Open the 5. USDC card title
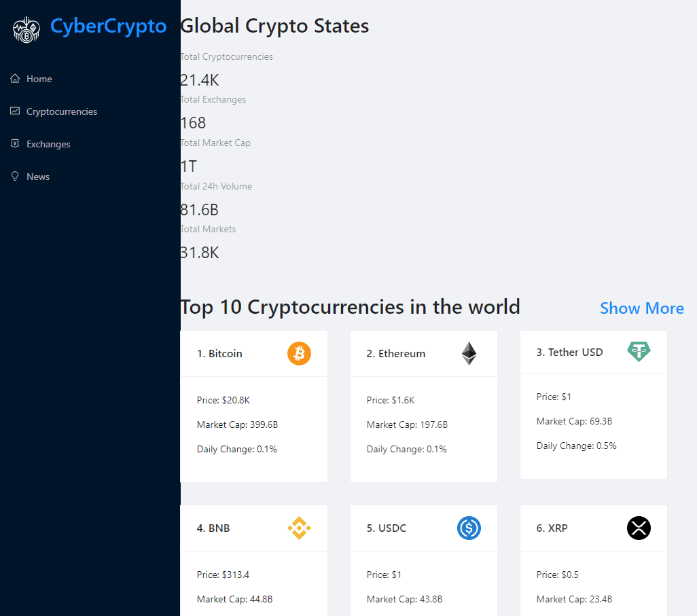The height and width of the screenshot is (616, 697). [387, 528]
